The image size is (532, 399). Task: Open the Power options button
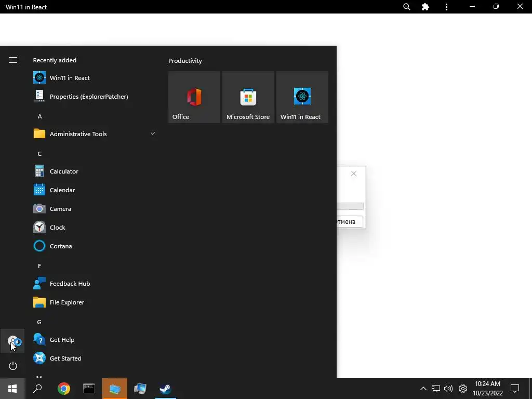12,366
